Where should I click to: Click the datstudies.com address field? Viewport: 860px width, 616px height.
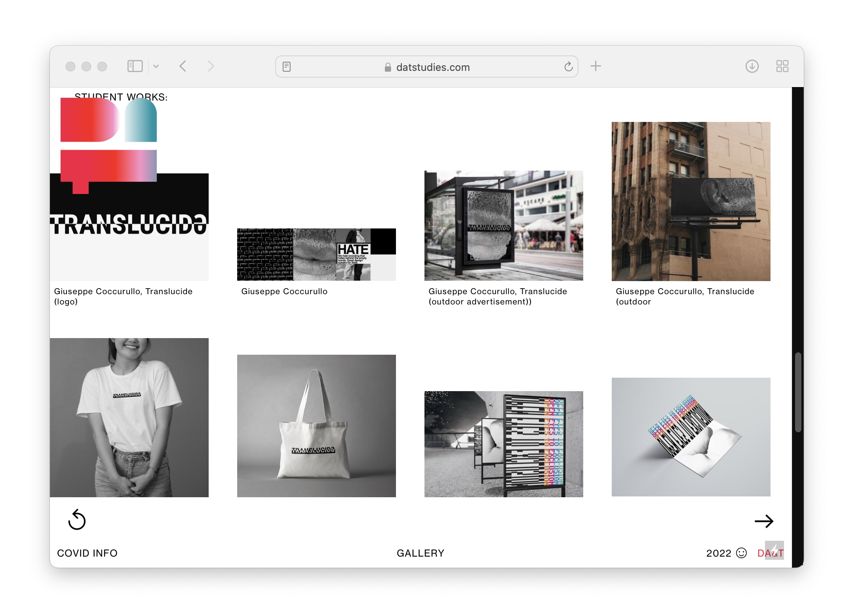coord(432,67)
